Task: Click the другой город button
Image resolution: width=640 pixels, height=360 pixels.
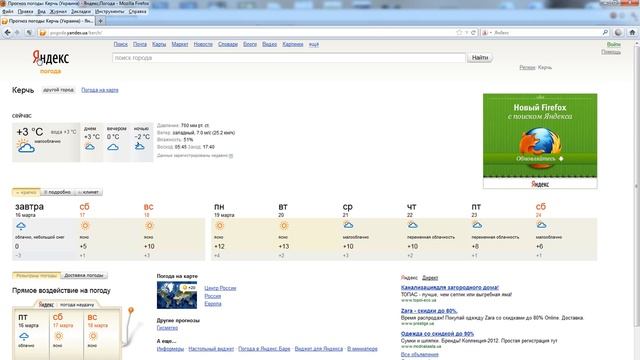Action: point(58,90)
